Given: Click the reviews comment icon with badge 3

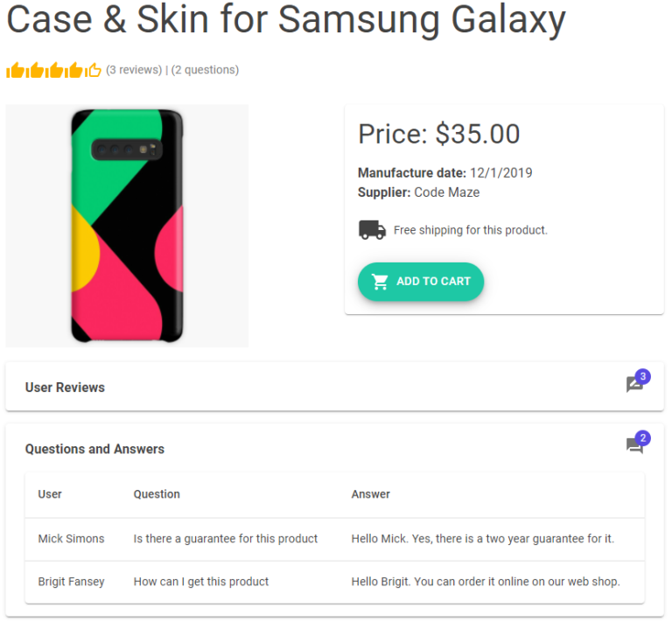Looking at the screenshot, I should pos(634,385).
